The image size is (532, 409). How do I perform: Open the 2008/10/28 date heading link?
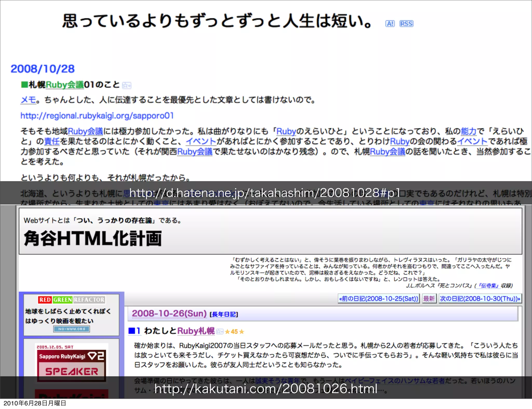point(43,69)
